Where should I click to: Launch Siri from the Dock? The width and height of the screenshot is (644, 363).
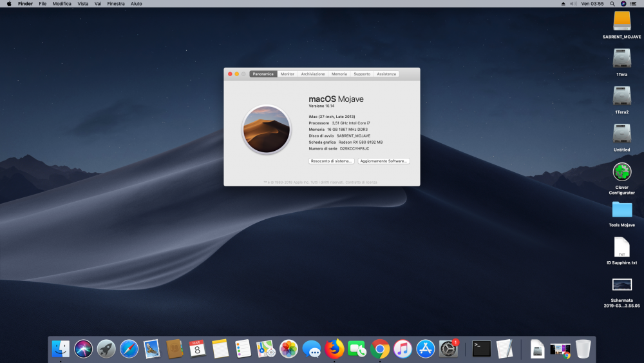pyautogui.click(x=83, y=349)
